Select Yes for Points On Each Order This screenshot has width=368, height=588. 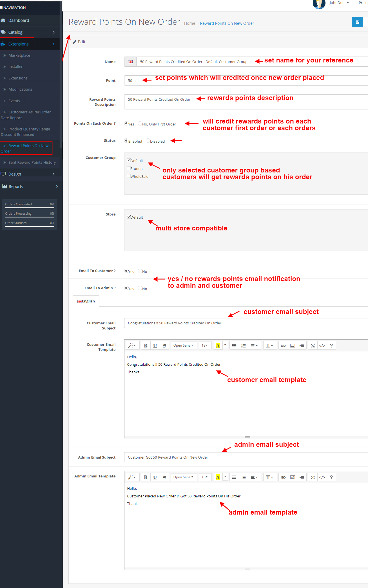click(x=126, y=123)
